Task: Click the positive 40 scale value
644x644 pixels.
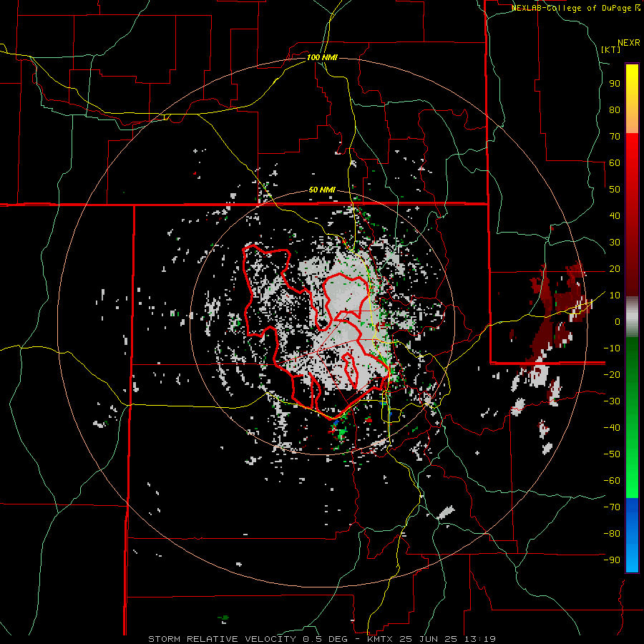Action: click(x=615, y=215)
